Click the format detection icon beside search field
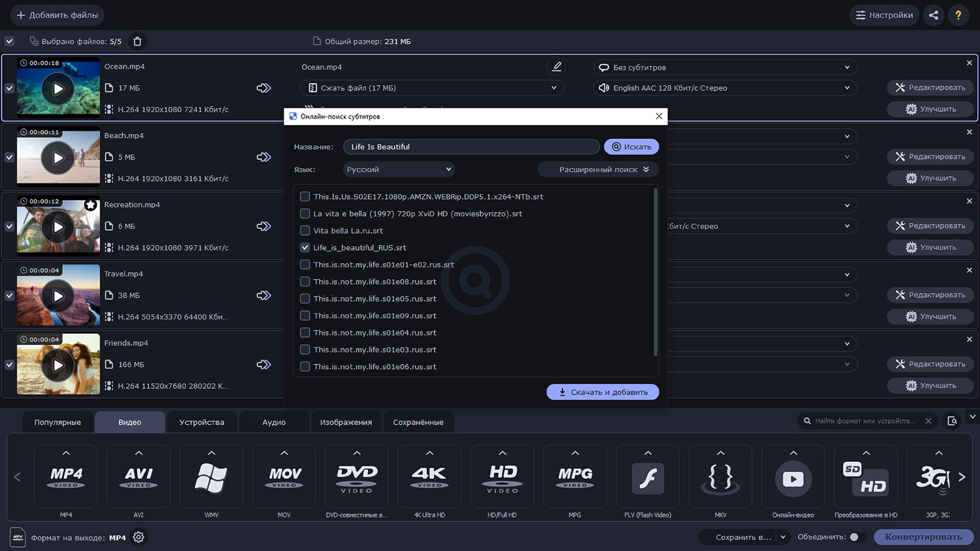Viewport: 980px width, 551px height. [952, 421]
